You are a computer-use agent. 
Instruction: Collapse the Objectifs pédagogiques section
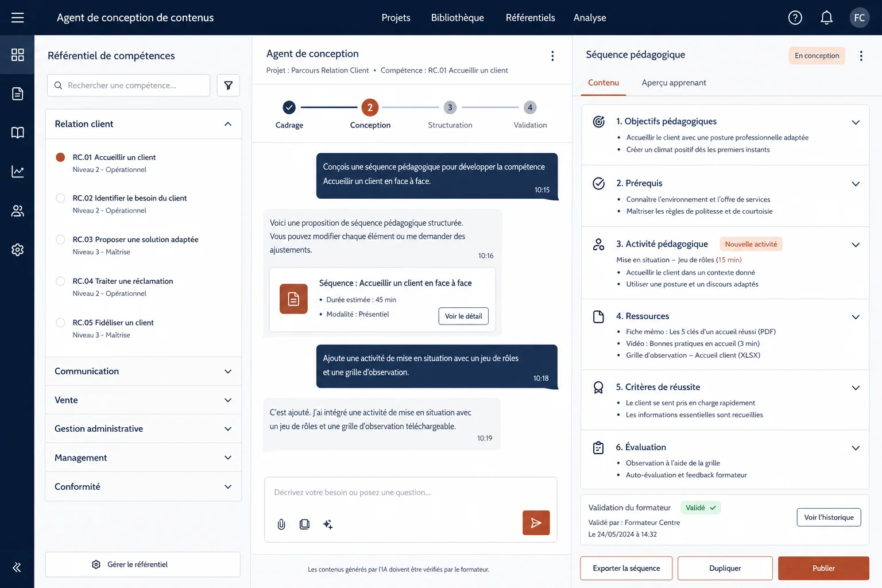click(856, 122)
